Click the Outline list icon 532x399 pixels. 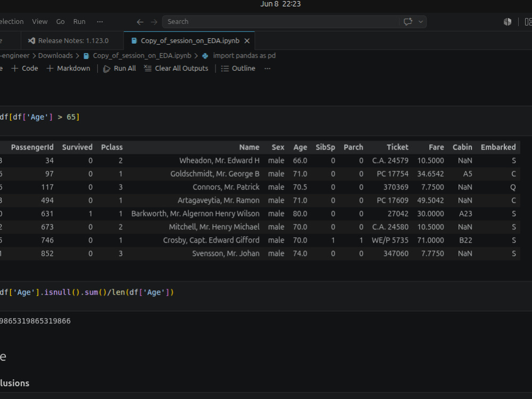point(225,69)
